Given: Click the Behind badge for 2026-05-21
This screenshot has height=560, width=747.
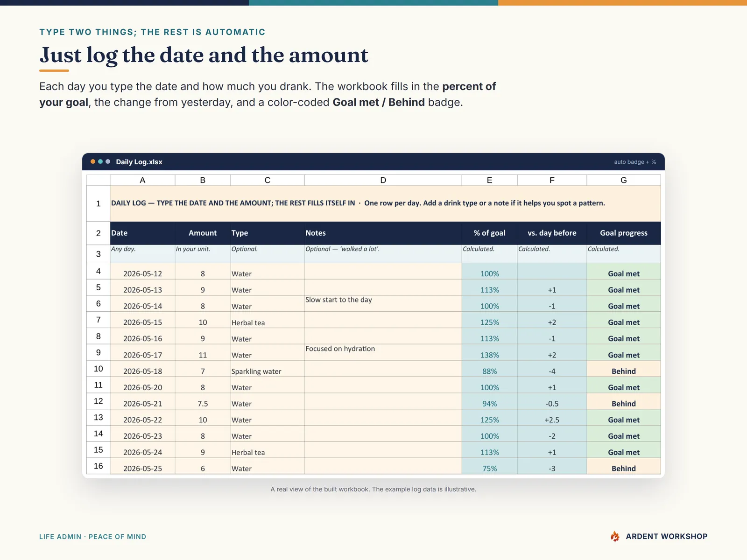Looking at the screenshot, I should 624,401.
